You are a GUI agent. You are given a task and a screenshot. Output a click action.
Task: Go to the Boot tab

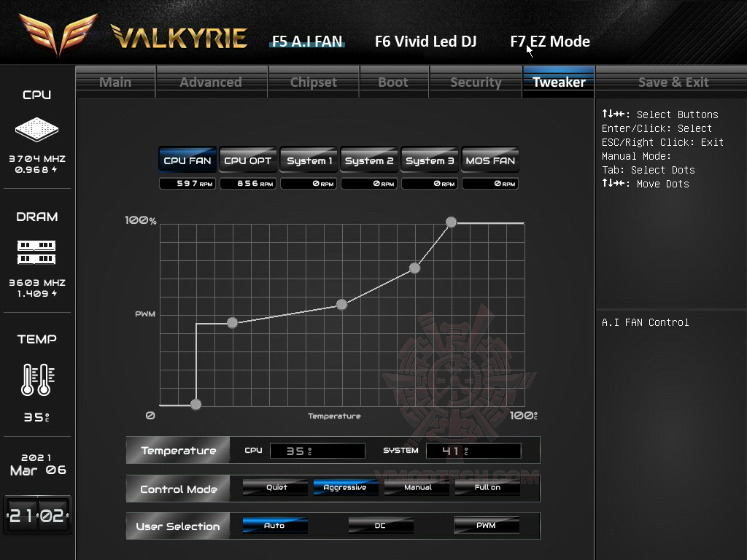[393, 82]
